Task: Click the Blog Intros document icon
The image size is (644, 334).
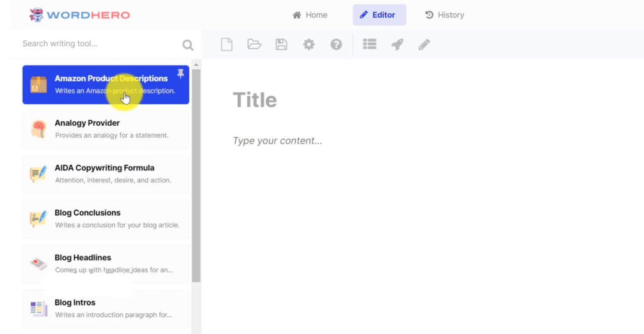Action: pos(38,309)
